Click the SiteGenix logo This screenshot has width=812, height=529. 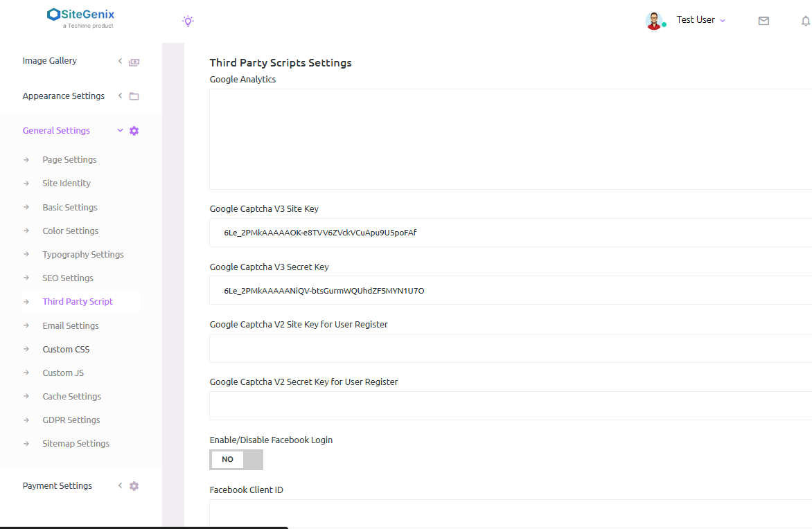pos(80,17)
